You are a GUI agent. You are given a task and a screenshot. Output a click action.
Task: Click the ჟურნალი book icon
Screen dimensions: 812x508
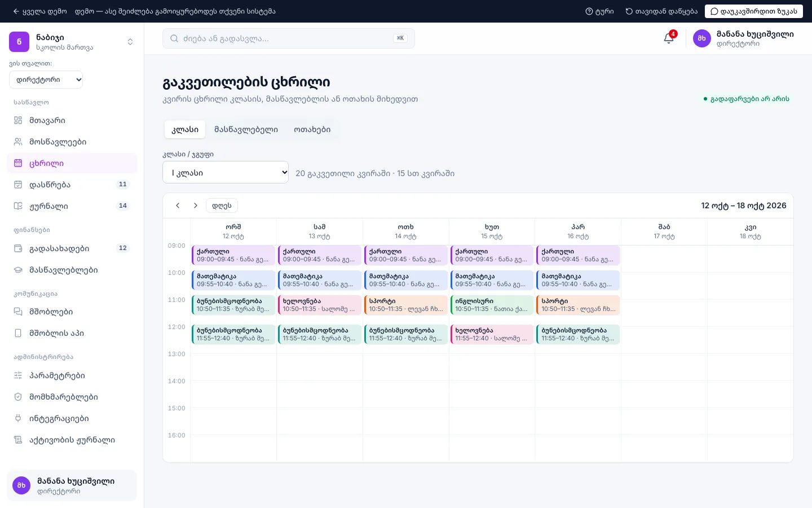(x=18, y=206)
